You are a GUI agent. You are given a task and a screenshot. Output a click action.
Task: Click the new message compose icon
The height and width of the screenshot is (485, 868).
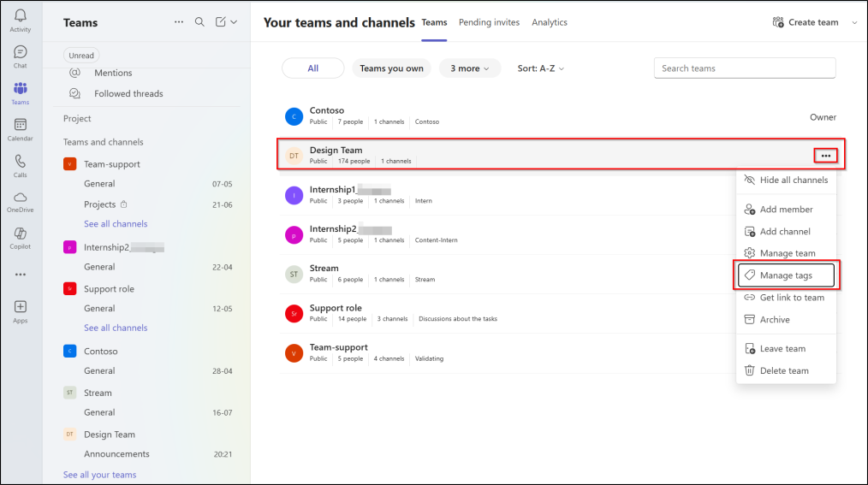[220, 22]
